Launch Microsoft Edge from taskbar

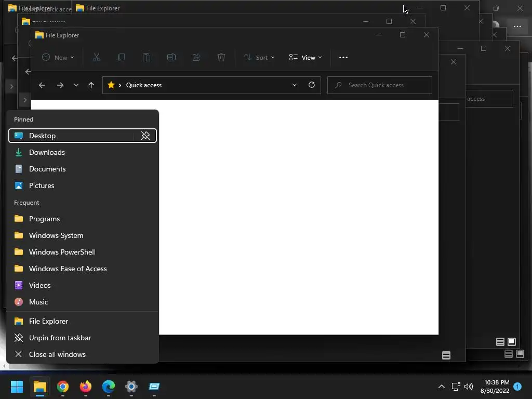click(x=109, y=386)
